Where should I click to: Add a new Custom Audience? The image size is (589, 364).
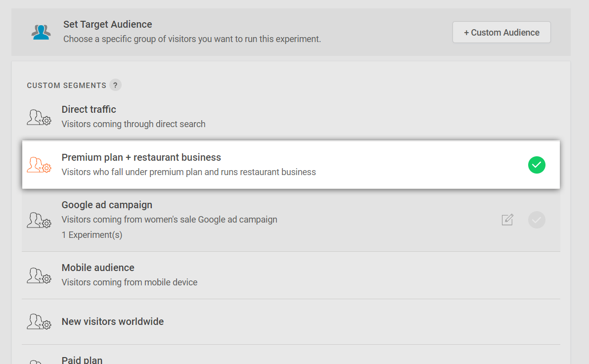[x=501, y=32]
